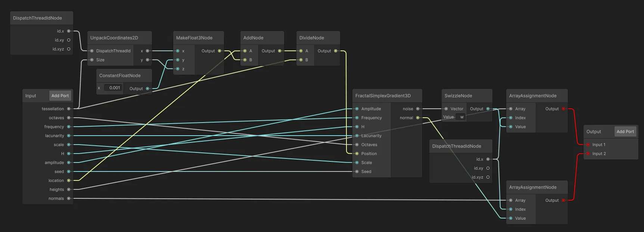
Task: Edit the SwizzleNode Value field
Action: 461,117
